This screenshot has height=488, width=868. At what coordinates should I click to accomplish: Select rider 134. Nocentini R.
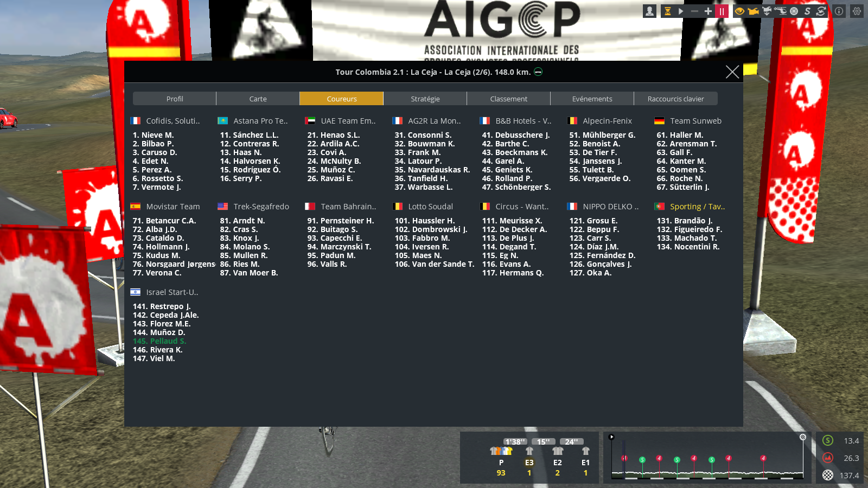pos(688,247)
